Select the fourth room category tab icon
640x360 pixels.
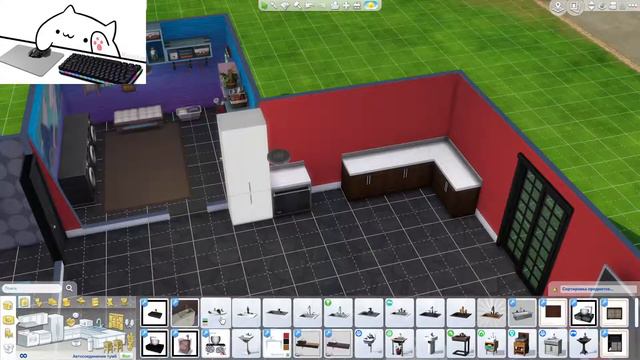click(x=67, y=302)
